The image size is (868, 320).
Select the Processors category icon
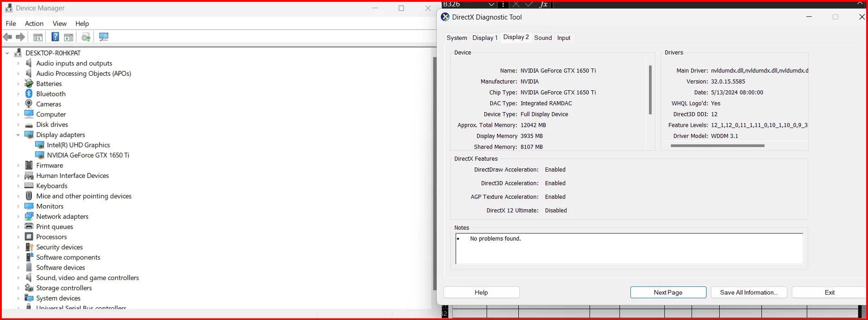click(29, 237)
